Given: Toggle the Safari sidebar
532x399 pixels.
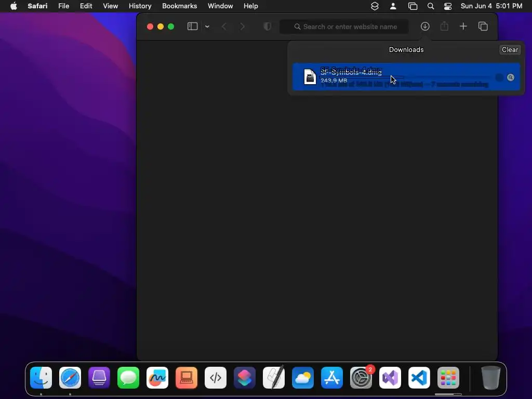Looking at the screenshot, I should 192,26.
